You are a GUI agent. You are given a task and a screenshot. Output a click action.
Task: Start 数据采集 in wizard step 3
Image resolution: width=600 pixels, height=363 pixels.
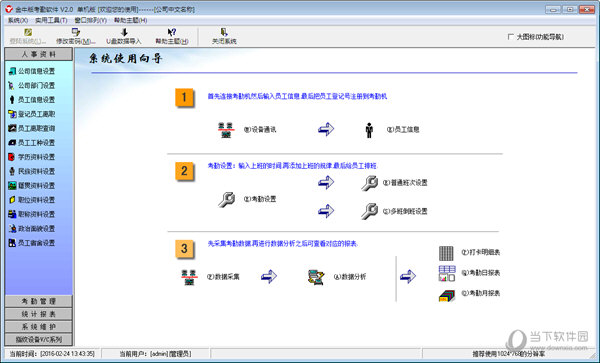(x=210, y=277)
